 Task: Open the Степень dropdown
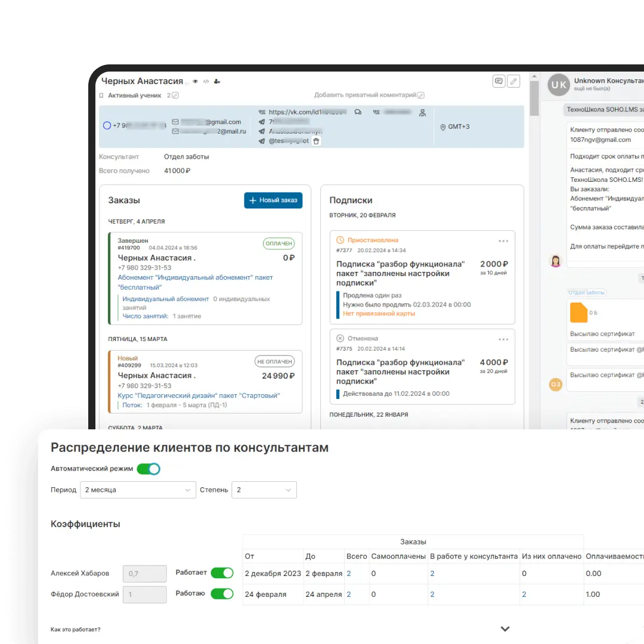coord(264,490)
